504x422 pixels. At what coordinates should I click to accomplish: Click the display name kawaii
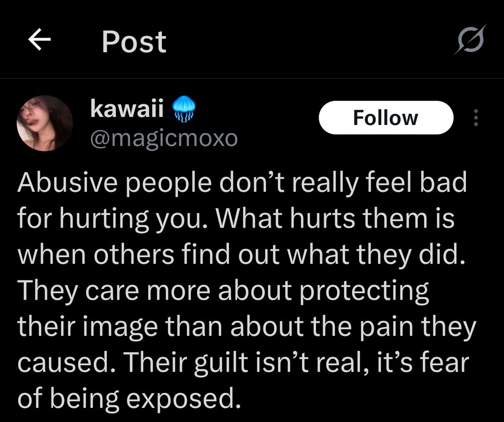[127, 108]
